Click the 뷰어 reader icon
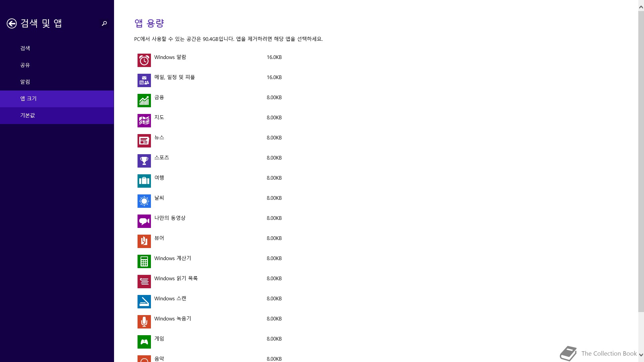644x362 pixels. click(144, 241)
